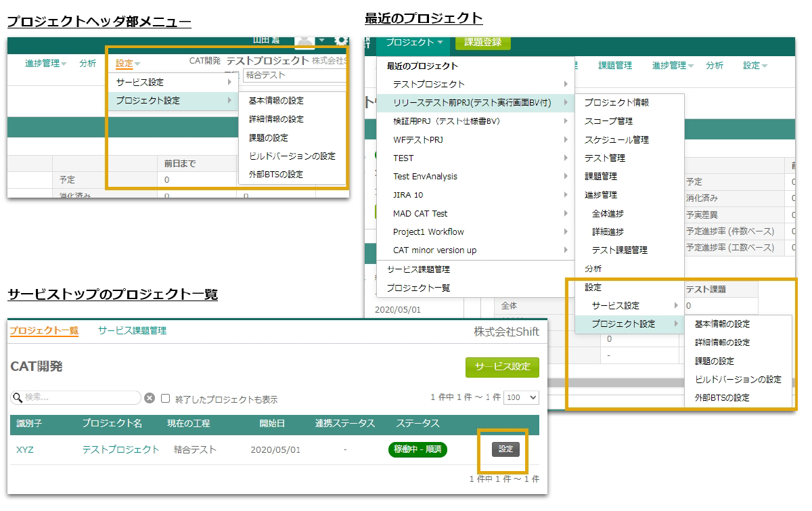Open the XYZ identifier link

coord(25,449)
